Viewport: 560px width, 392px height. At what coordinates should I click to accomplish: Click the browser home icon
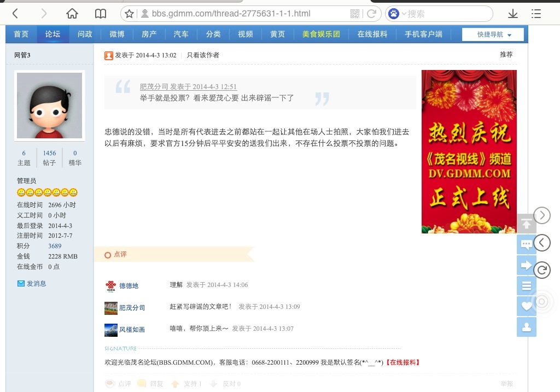coord(72,14)
